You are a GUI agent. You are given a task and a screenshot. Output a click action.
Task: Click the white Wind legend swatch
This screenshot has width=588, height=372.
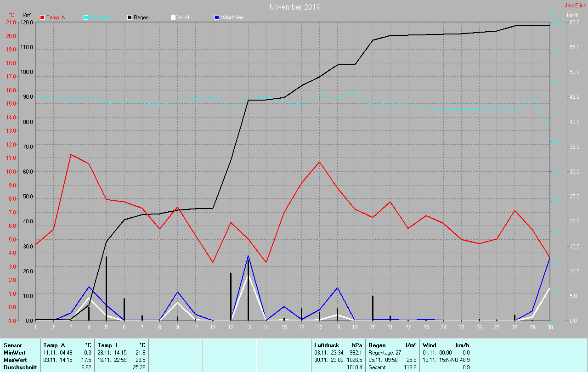click(173, 17)
